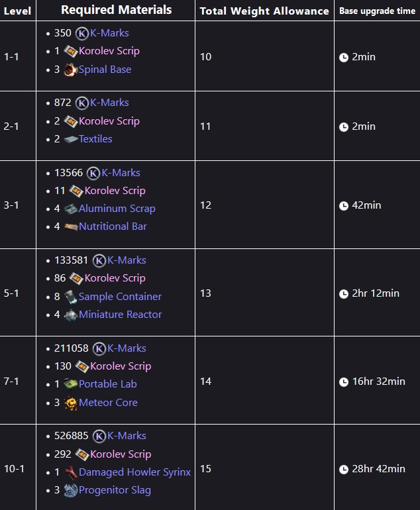Viewport: 420px width, 510px height.
Task: Click the Progenitor Slag item icon
Action: [x=71, y=491]
